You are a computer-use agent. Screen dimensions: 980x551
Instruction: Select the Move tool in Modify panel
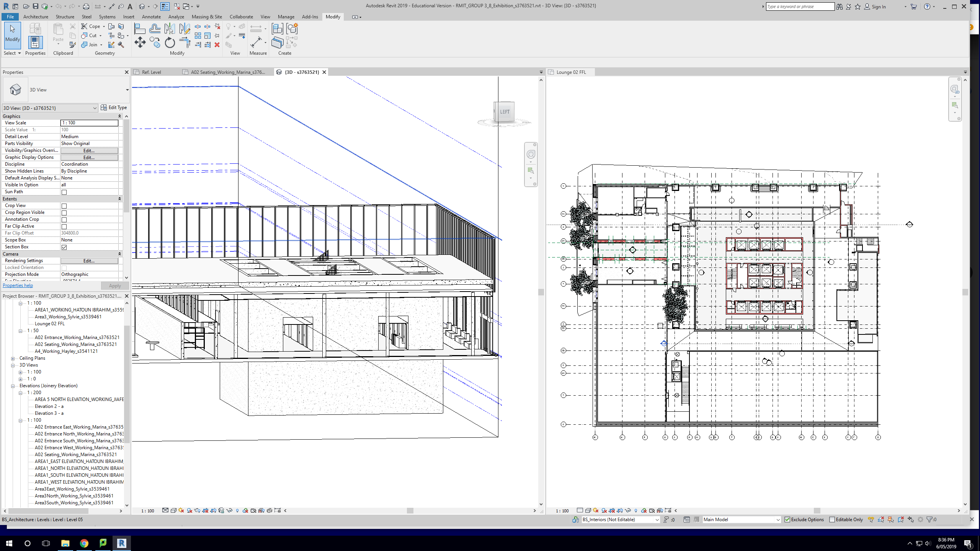[140, 42]
